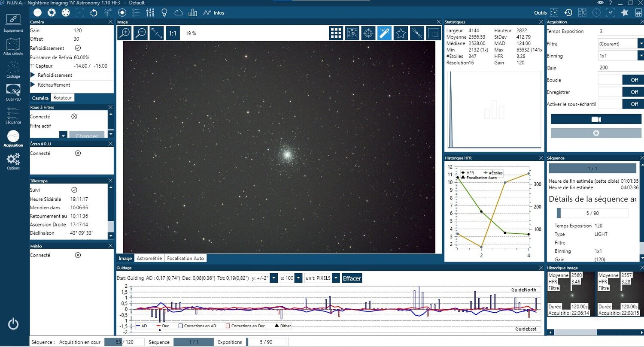This screenshot has width=644, height=347.
Task: Open the Infos menu item in the top toolbar
Action: (214, 12)
